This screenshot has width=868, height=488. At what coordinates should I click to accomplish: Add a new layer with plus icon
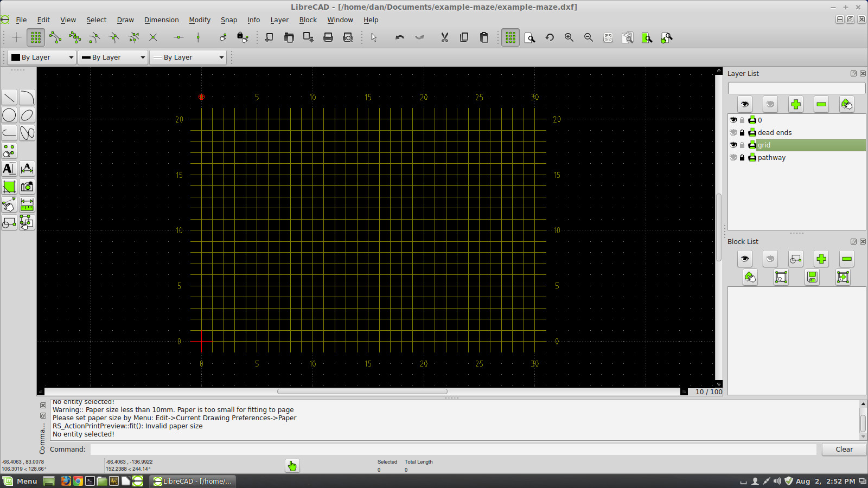[796, 104]
